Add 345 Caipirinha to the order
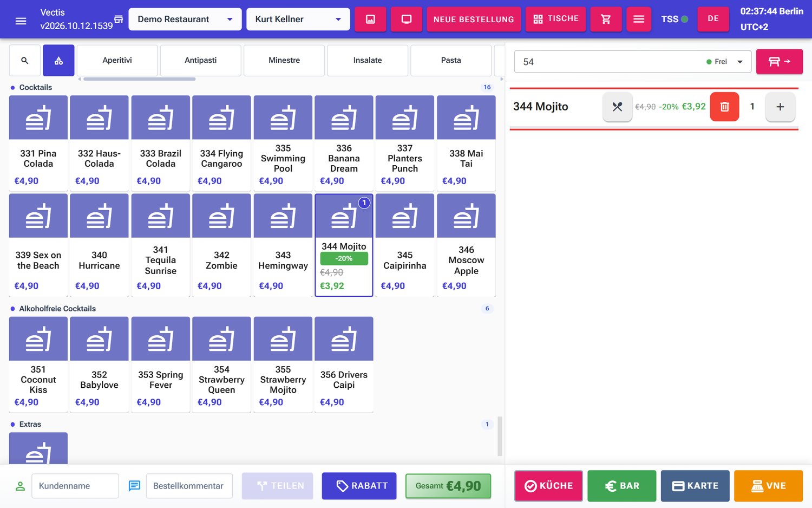The width and height of the screenshot is (812, 508). (405, 245)
